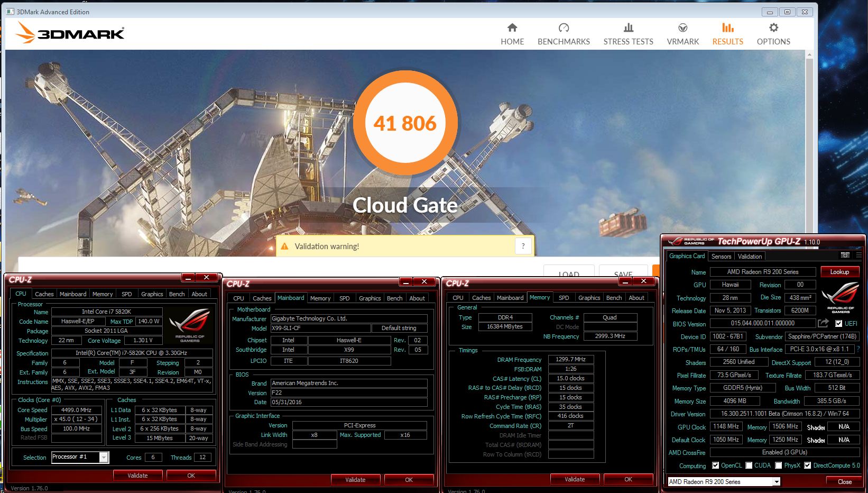Select the Graphics Card tab in GPU-Z
The width and height of the screenshot is (868, 493).
pyautogui.click(x=687, y=256)
